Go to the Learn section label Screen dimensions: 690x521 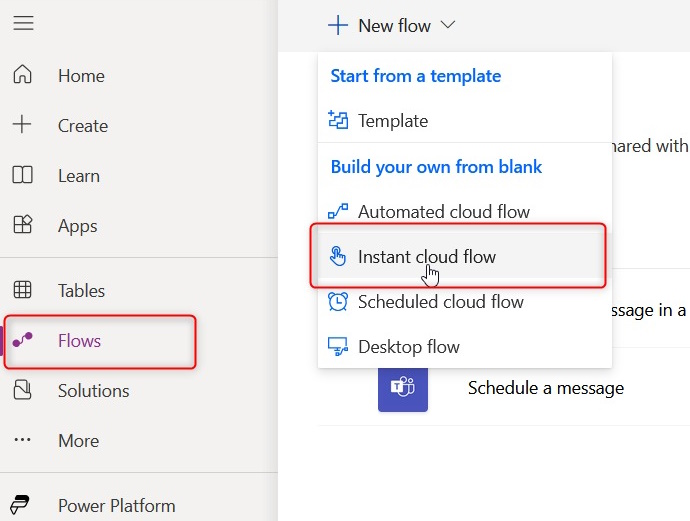[x=79, y=175]
